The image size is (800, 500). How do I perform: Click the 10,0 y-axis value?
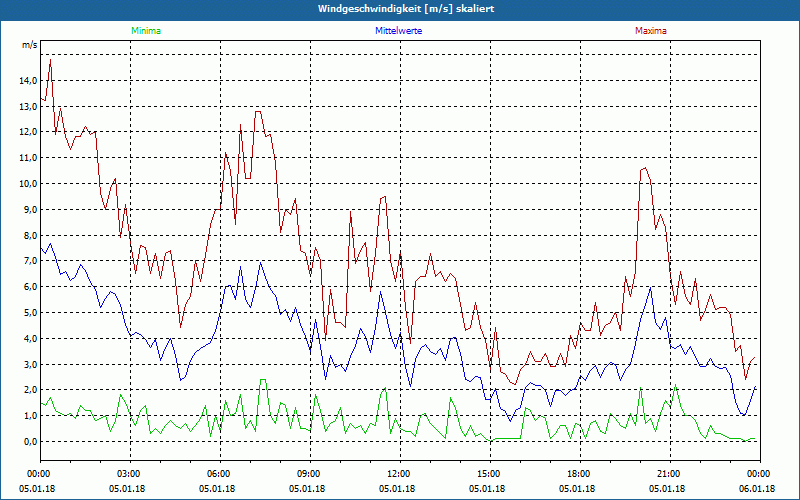pos(28,184)
